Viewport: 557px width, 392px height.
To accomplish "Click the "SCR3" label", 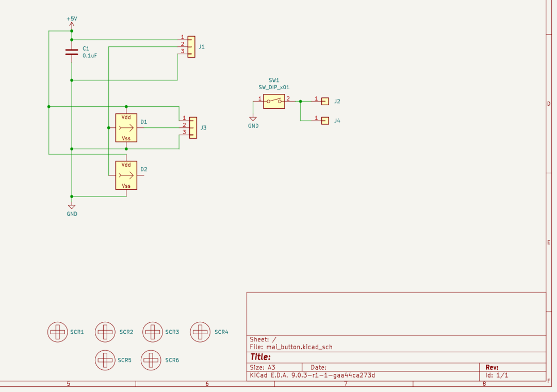I will (172, 332).
